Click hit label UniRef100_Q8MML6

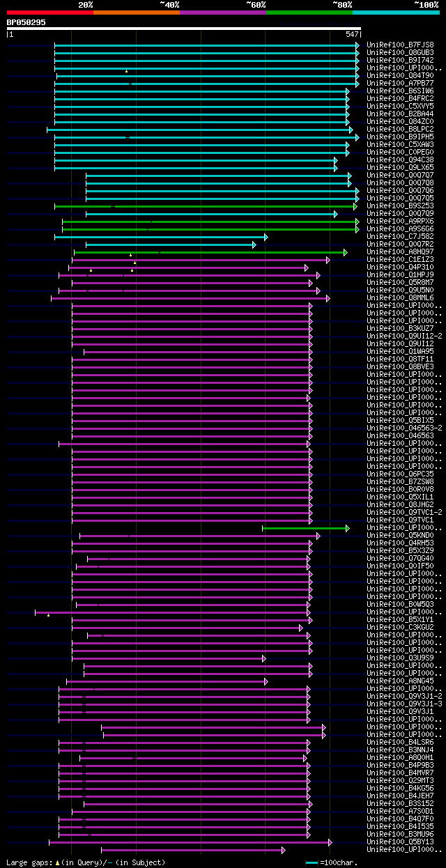[x=400, y=297]
